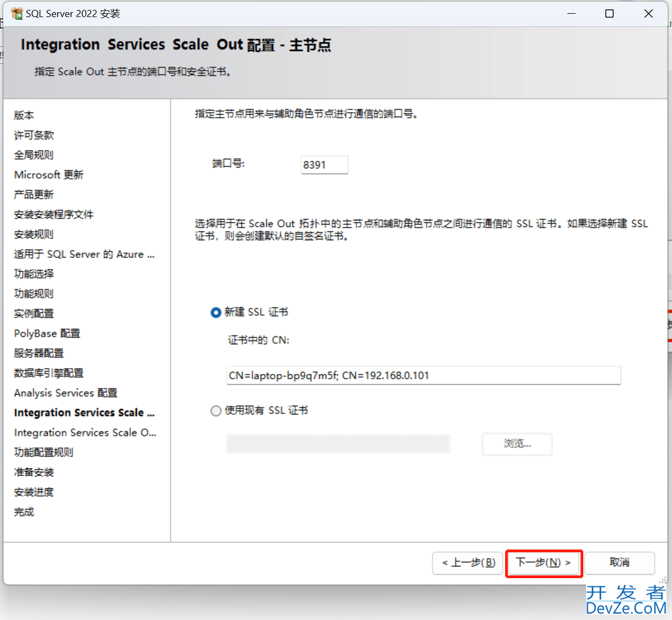Click the 端口号 input field showing 8391
Screen dimensions: 672x620
point(324,165)
